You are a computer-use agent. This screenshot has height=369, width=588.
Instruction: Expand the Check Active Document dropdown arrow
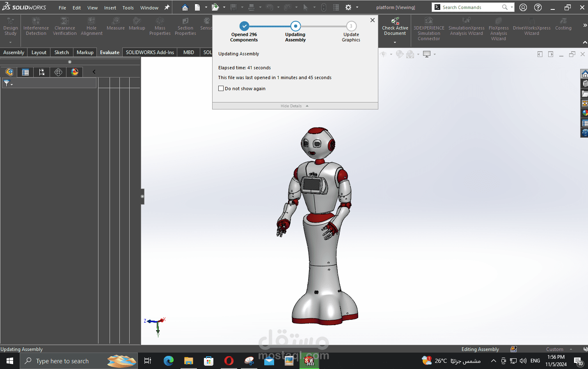pyautogui.click(x=395, y=42)
